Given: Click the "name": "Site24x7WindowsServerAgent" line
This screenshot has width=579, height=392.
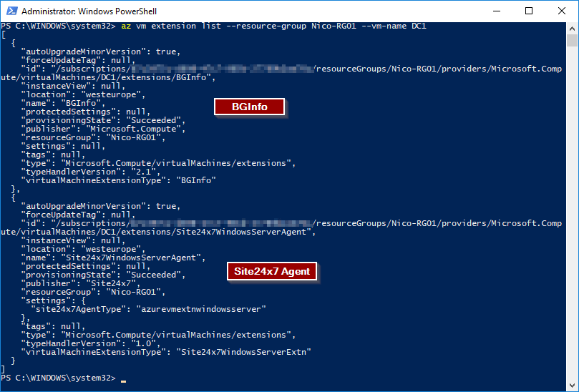Looking at the screenshot, I should click(x=113, y=258).
